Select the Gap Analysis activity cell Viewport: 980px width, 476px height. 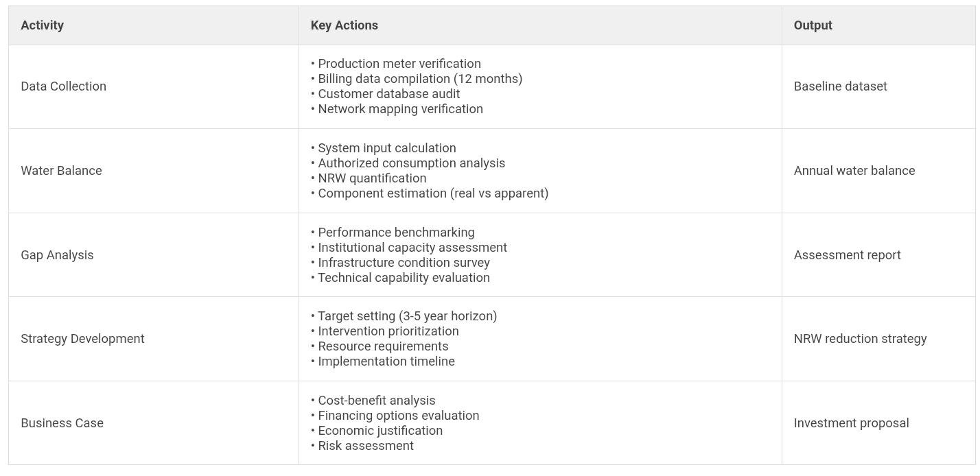point(57,255)
